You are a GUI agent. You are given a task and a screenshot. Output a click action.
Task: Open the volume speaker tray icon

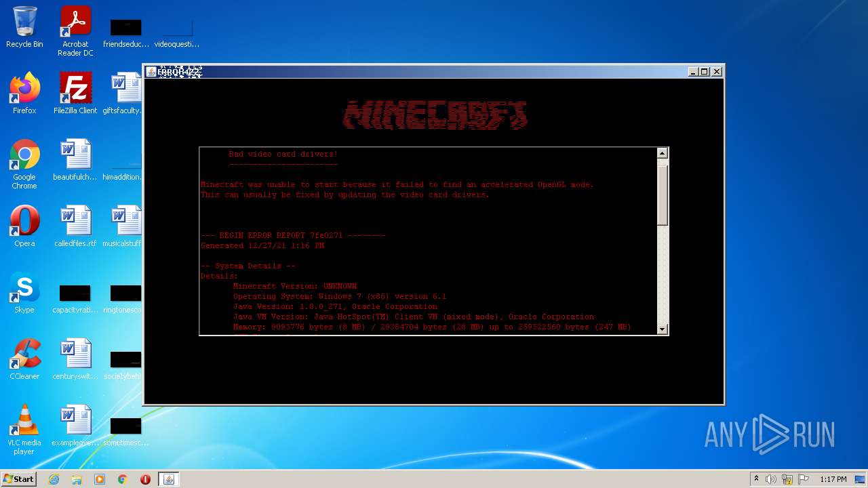771,479
